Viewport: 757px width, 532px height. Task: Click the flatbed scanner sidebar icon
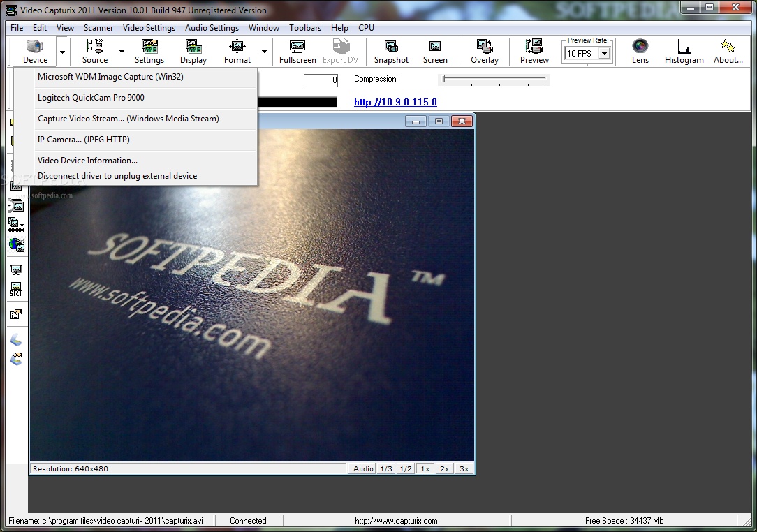(16, 340)
